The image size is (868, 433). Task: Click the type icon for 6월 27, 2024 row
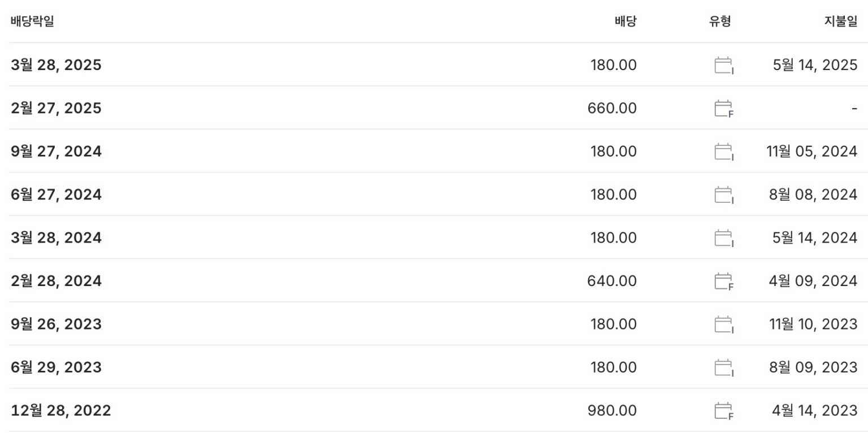coord(723,195)
